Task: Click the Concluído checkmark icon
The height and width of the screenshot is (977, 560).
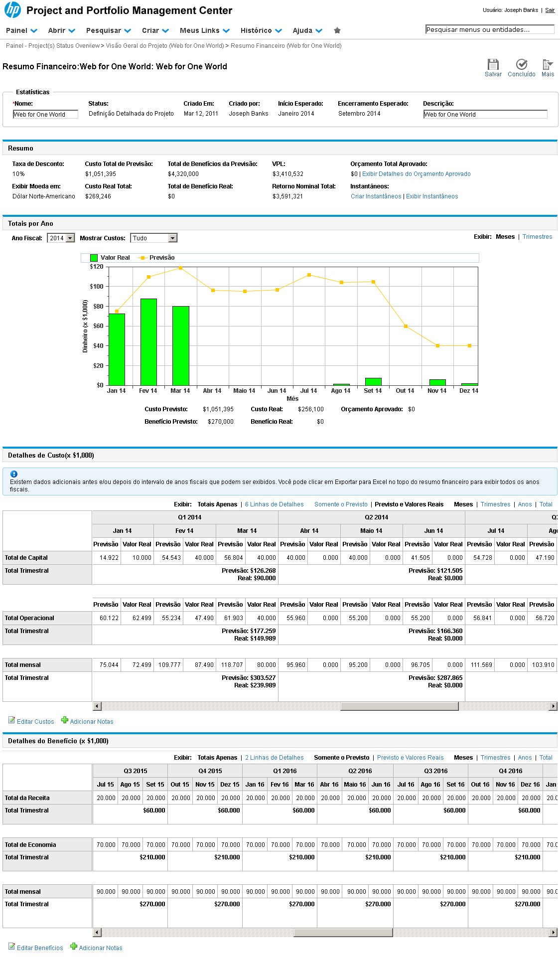Action: click(x=521, y=64)
